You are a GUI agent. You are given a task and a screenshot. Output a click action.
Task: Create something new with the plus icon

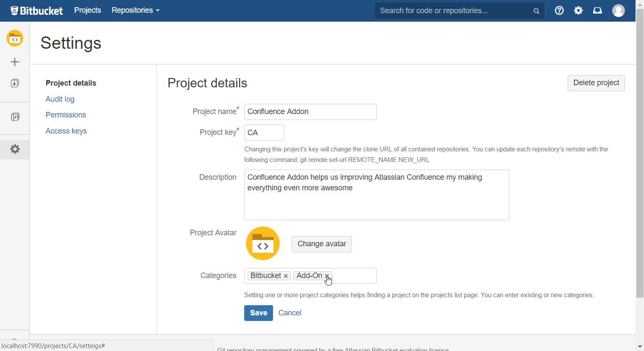click(x=15, y=62)
